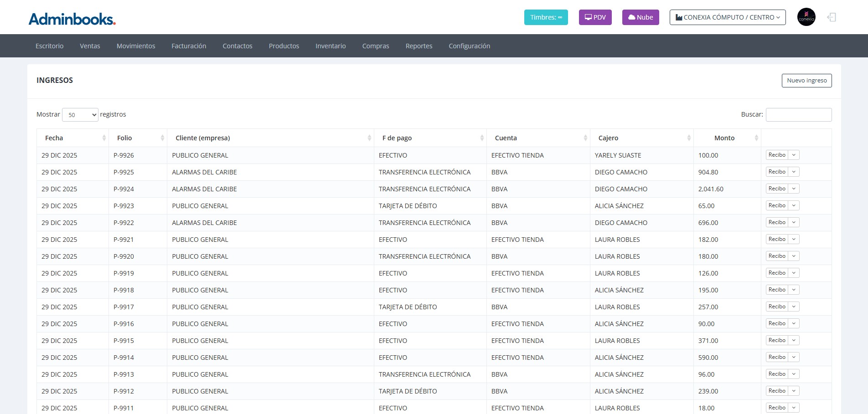Click the Adminbooks logo
The width and height of the screenshot is (868, 414).
pyautogui.click(x=72, y=19)
